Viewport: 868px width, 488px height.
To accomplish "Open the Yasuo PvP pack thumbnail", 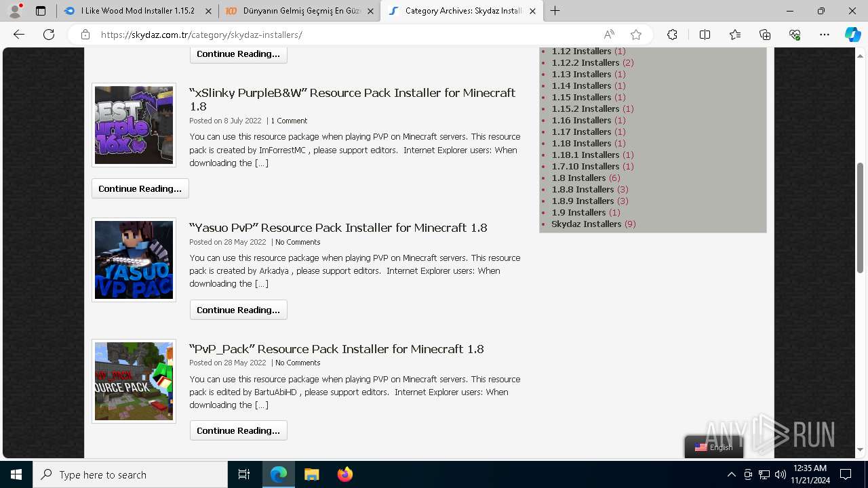I will [134, 260].
